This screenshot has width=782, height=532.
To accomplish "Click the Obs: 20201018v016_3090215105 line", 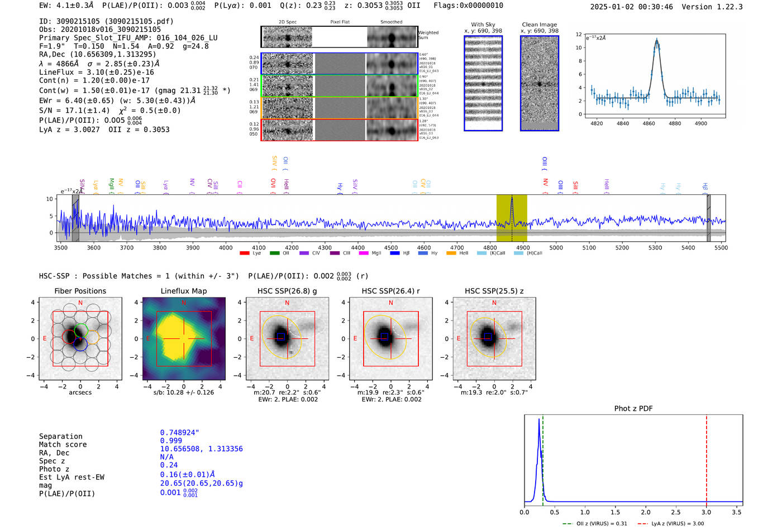I will [100, 30].
